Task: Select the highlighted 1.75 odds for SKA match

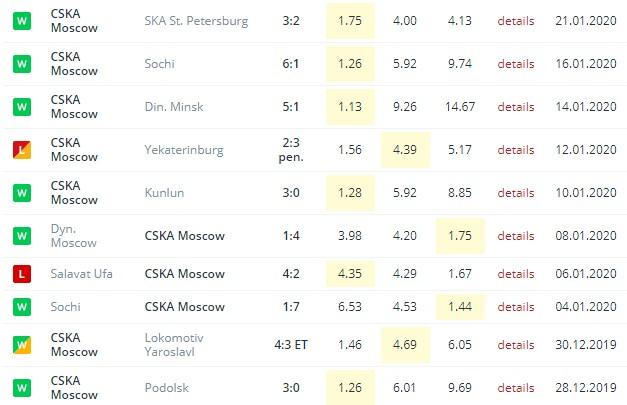Action: coord(349,21)
